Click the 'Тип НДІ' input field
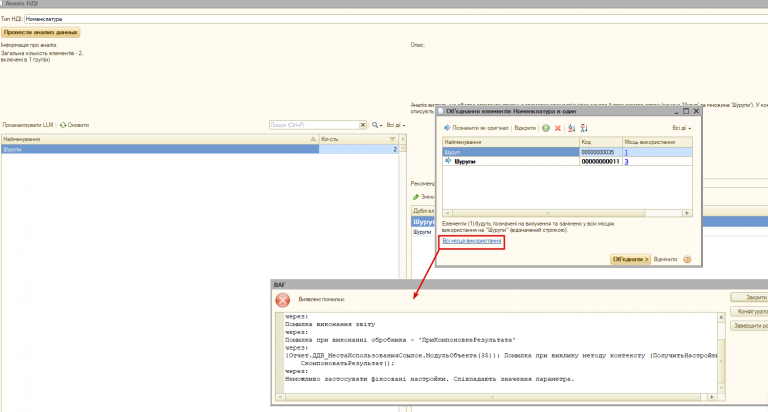The height and width of the screenshot is (412, 768). coord(396,19)
